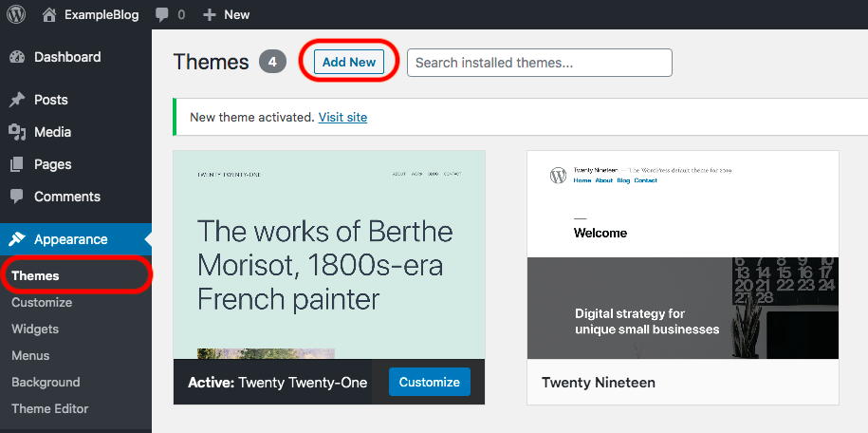Click the Posts pushpin icon
Screen dimensions: 868x433
[17, 100]
